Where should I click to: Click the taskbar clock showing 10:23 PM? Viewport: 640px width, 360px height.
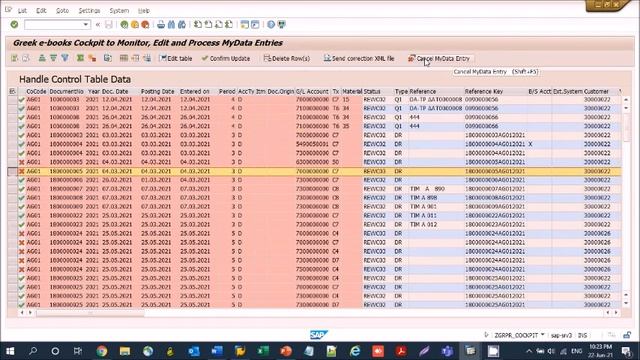coord(601,351)
